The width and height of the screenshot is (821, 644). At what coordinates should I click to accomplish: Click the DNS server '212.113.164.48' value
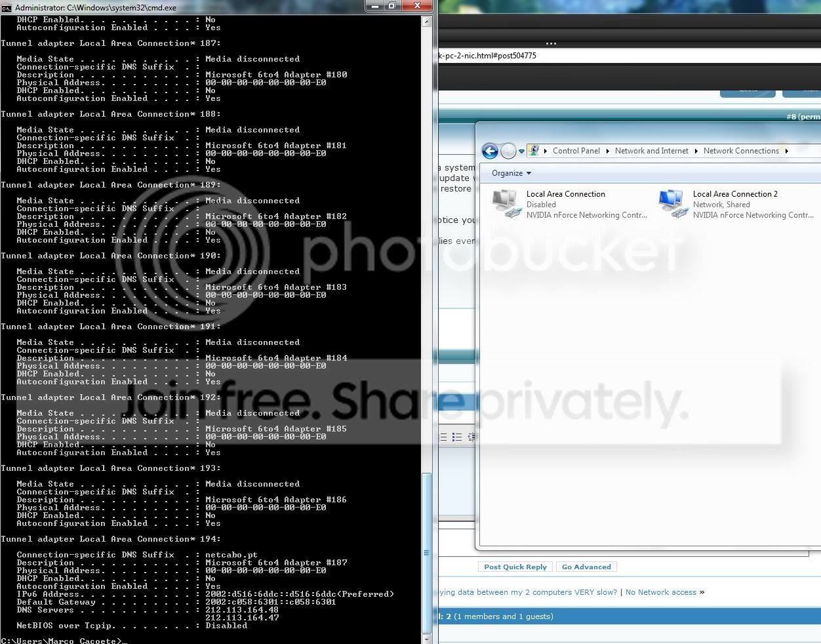coord(242,610)
